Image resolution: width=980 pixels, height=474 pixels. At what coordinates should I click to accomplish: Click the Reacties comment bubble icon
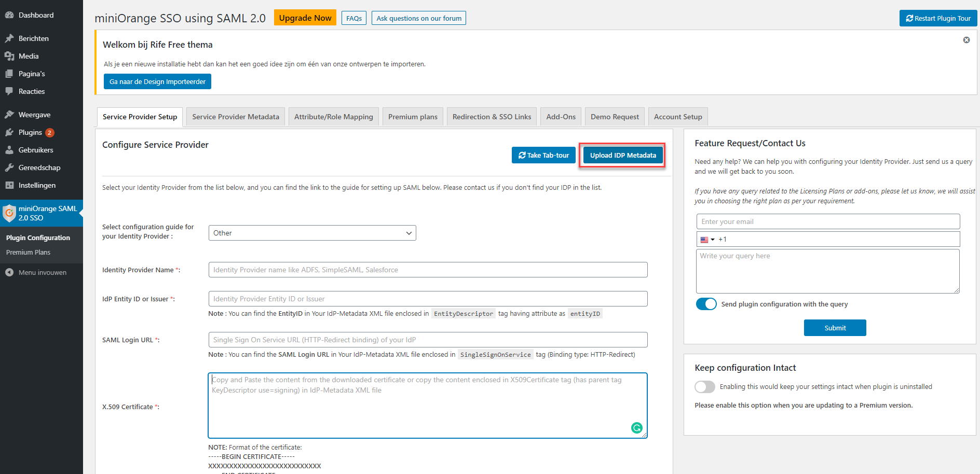pos(9,91)
